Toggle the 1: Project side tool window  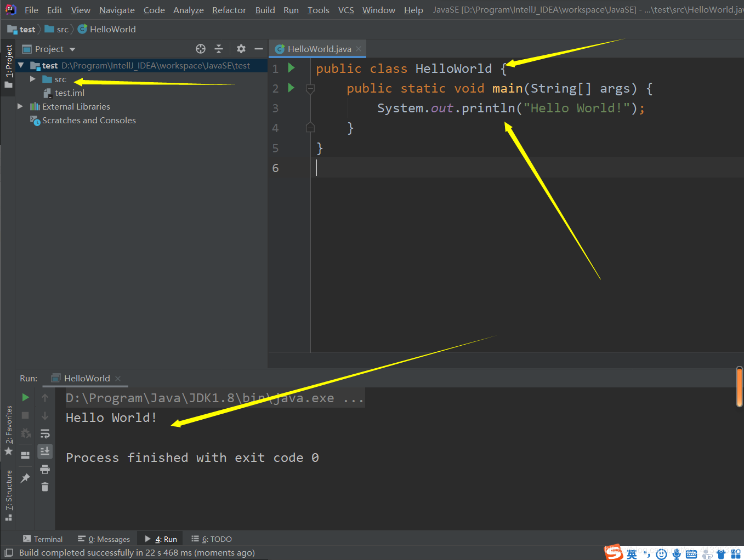tap(8, 66)
